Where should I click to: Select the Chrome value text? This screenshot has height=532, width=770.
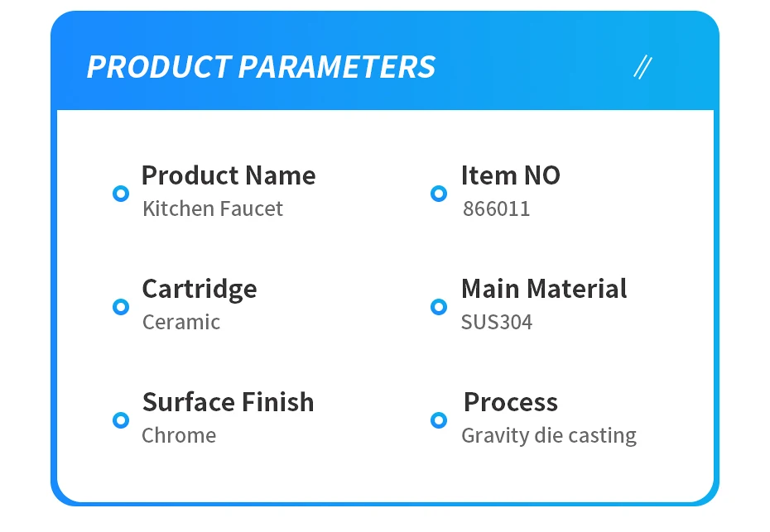click(x=179, y=435)
